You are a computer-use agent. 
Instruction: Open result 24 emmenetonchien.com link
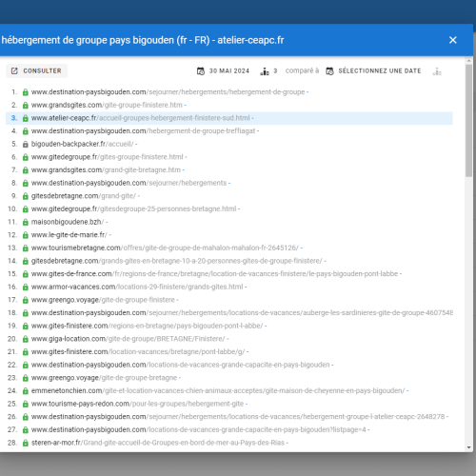218,390
